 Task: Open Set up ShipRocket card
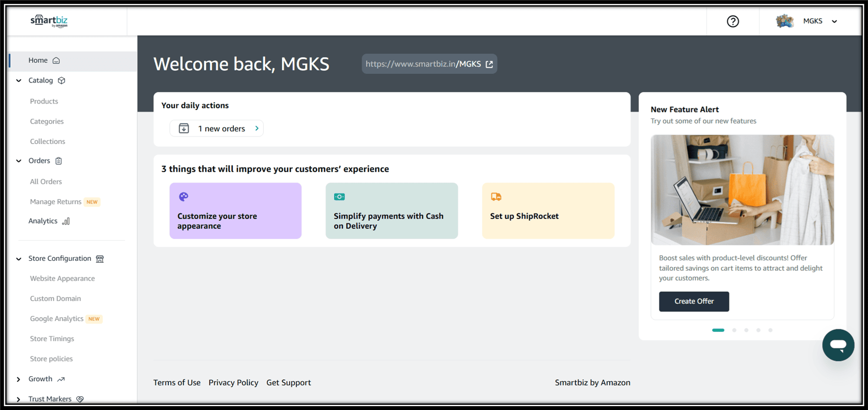(548, 211)
